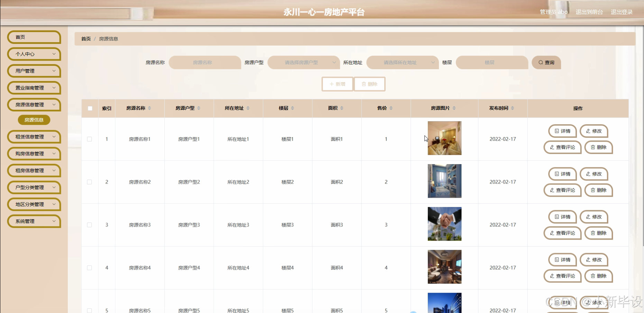Click 删除 for row 房源名称3
The height and width of the screenshot is (313, 644).
click(x=599, y=233)
